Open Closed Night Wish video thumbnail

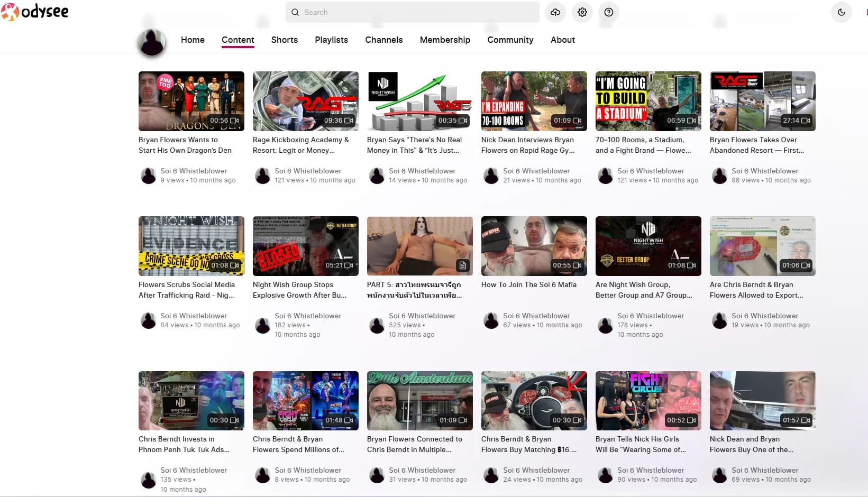point(306,246)
